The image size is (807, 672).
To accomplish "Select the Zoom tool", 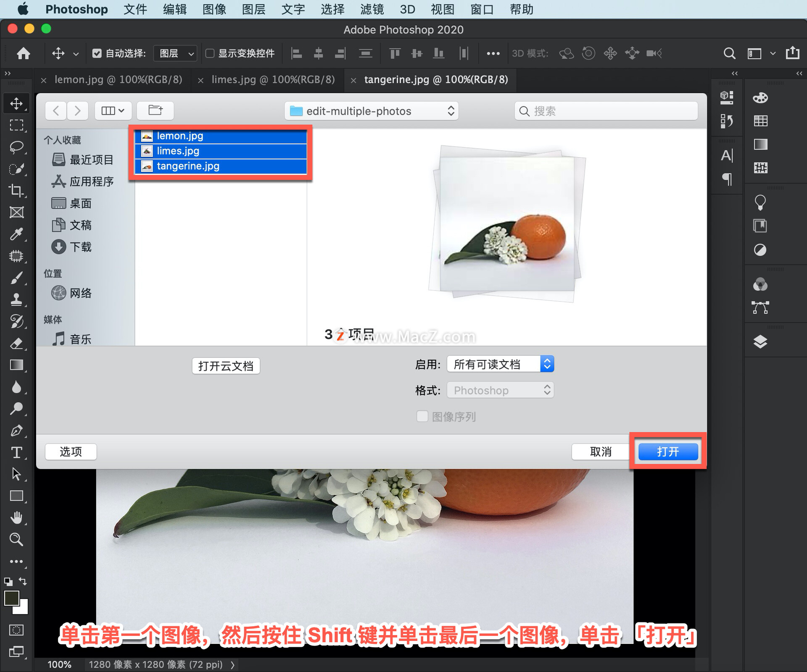I will pos(17,539).
